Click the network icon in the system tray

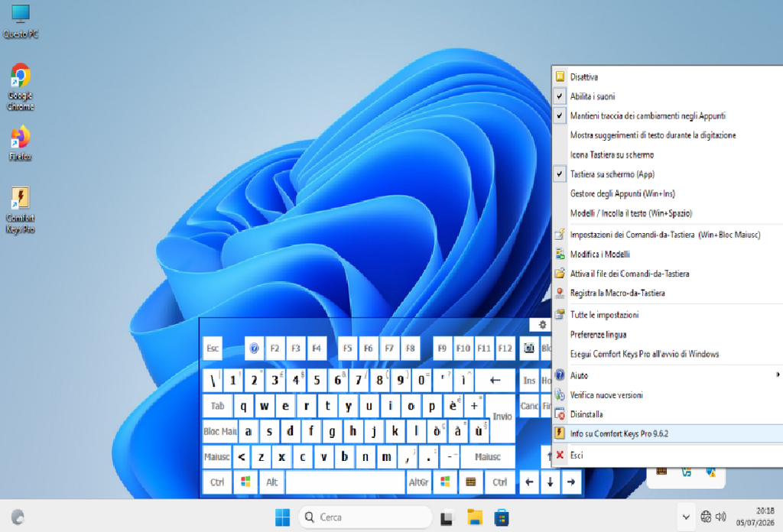point(706,517)
